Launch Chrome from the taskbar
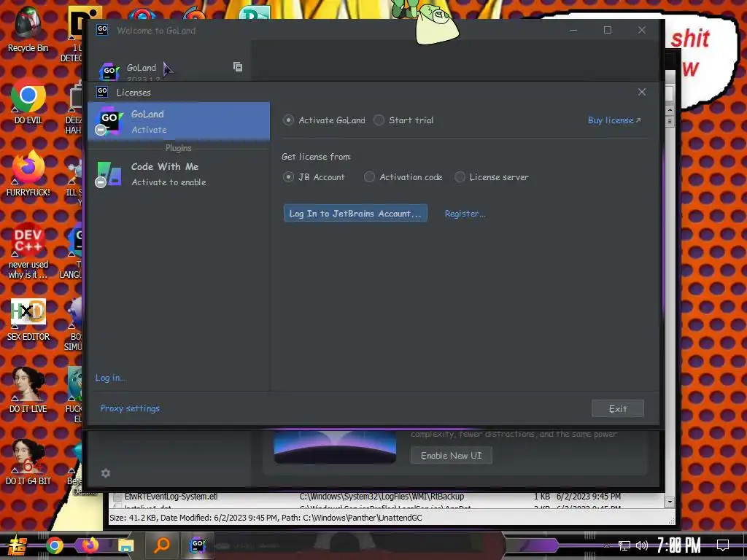The width and height of the screenshot is (747, 560). 54,545
